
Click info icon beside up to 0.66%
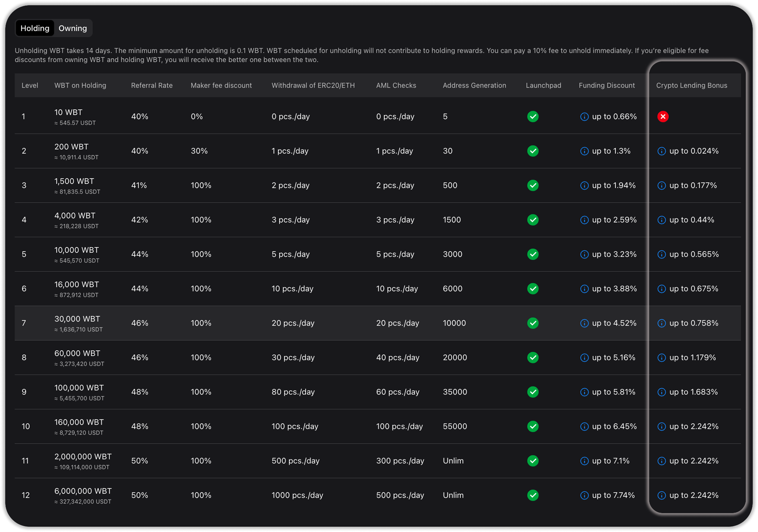tap(584, 117)
